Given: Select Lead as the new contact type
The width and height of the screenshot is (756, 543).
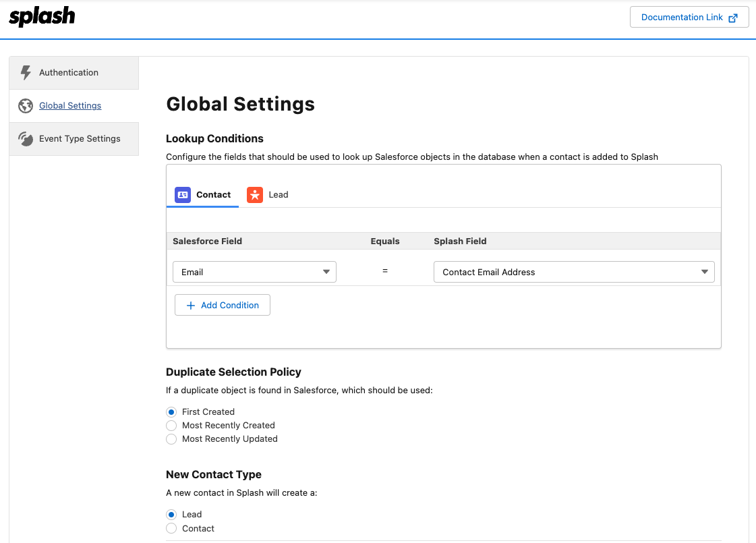Looking at the screenshot, I should tap(171, 515).
